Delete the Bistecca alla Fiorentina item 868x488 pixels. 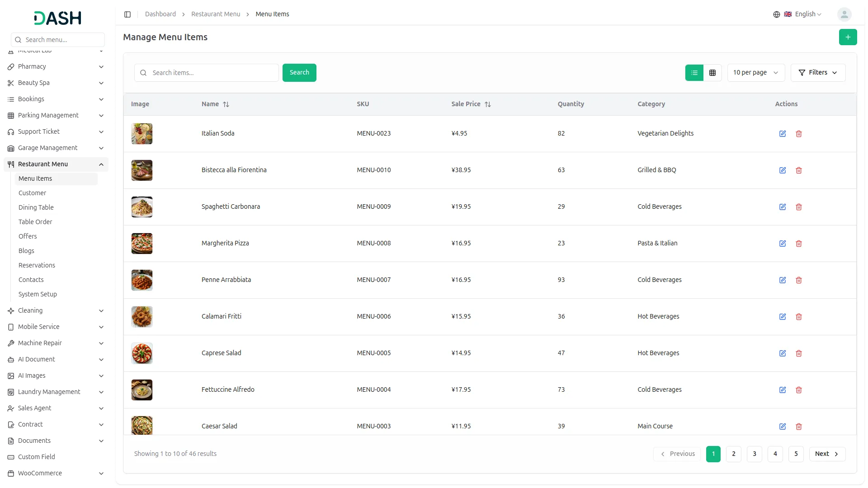point(799,170)
